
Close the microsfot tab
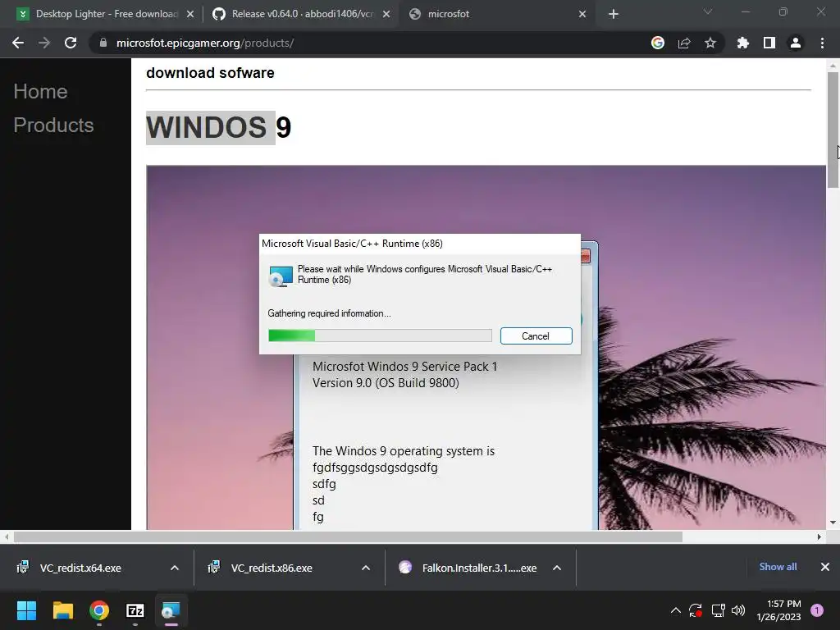pyautogui.click(x=582, y=14)
